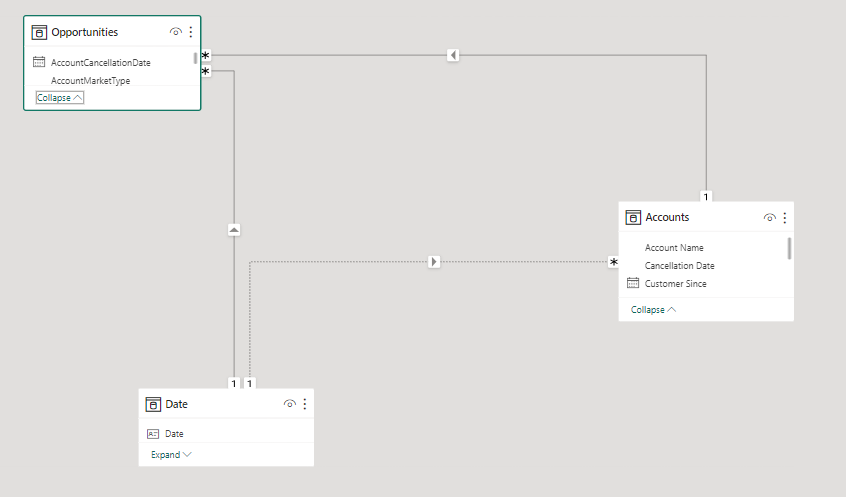Click the lower many marker on Opportunities
Screen dimensions: 846x497
206,71
